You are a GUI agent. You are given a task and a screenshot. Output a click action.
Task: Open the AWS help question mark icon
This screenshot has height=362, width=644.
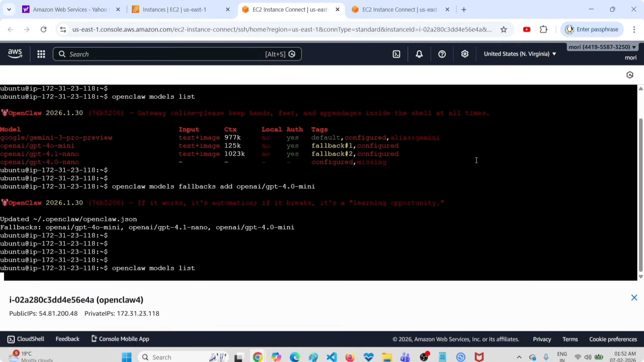pyautogui.click(x=442, y=54)
